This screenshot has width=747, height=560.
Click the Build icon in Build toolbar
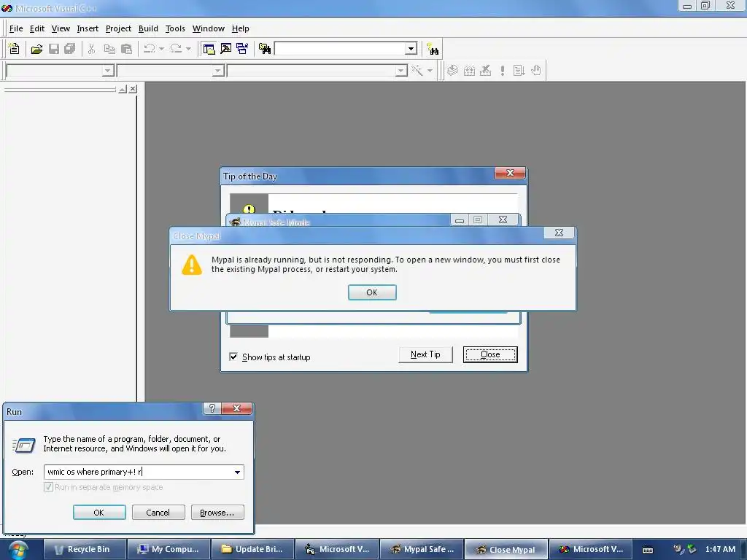tap(469, 71)
